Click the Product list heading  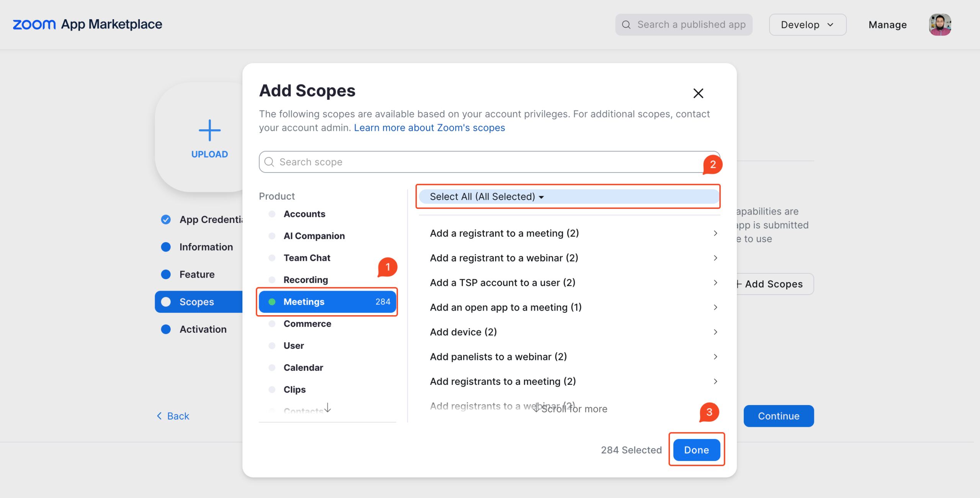(x=277, y=196)
